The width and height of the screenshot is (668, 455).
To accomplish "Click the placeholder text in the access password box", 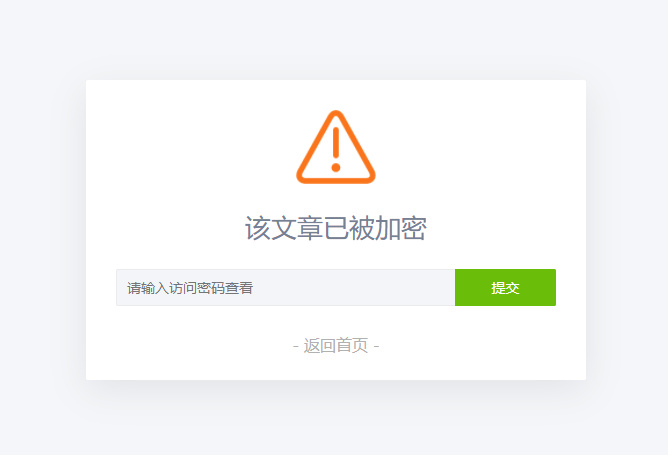I will tap(190, 288).
